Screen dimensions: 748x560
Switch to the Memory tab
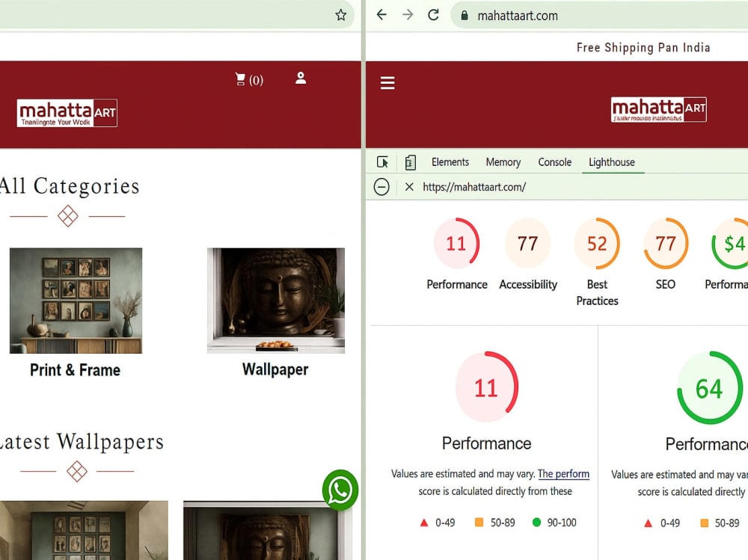tap(503, 162)
